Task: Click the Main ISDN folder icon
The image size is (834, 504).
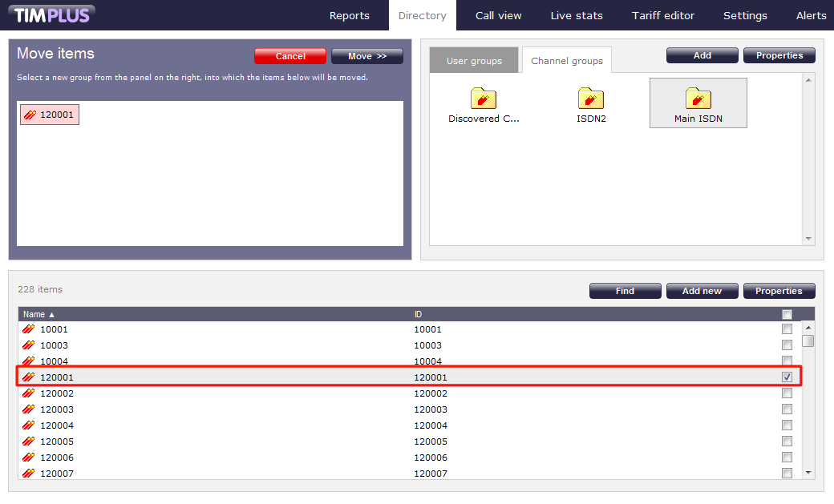Action: click(x=698, y=99)
